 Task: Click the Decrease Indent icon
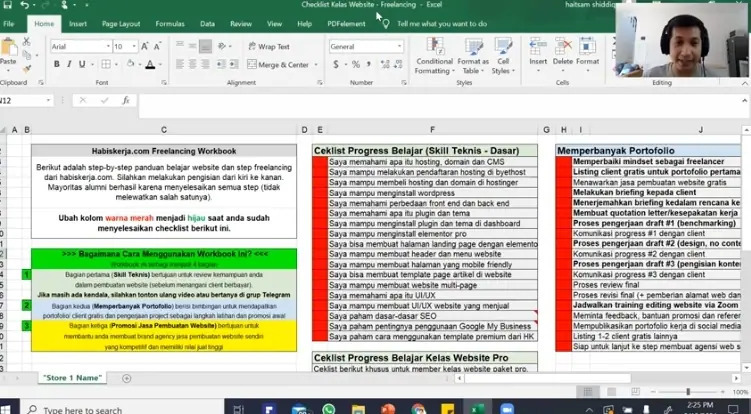pyautogui.click(x=221, y=64)
